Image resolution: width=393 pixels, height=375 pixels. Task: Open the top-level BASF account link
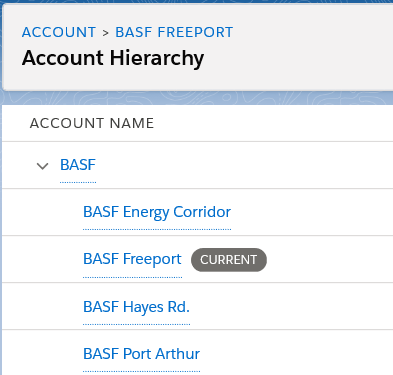coord(78,165)
